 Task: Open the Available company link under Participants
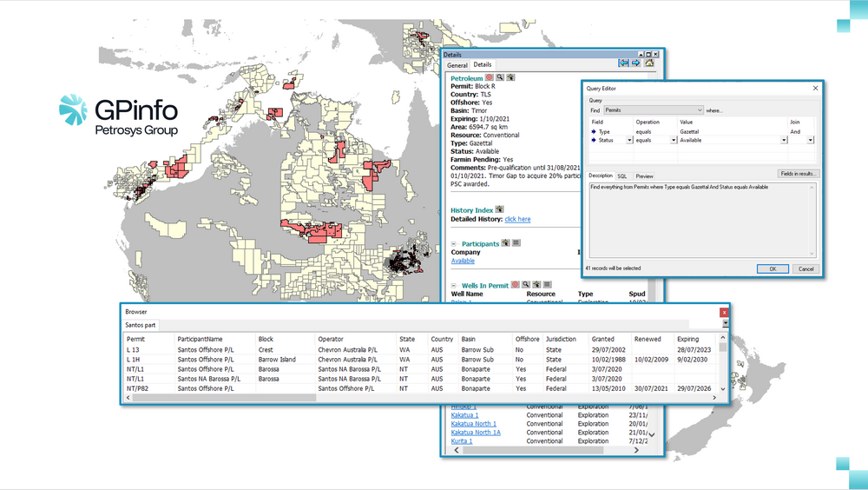pos(463,261)
